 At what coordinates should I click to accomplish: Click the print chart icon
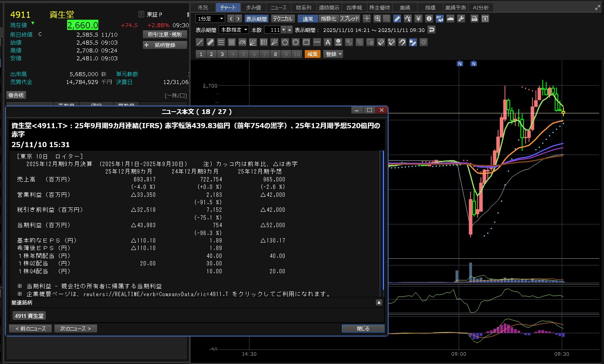[474, 19]
